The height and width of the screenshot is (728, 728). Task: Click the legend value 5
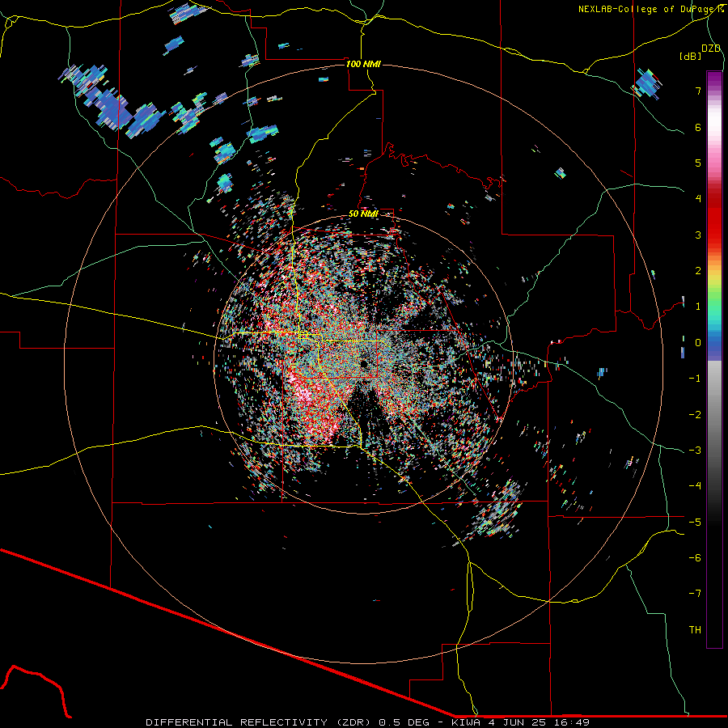click(698, 163)
